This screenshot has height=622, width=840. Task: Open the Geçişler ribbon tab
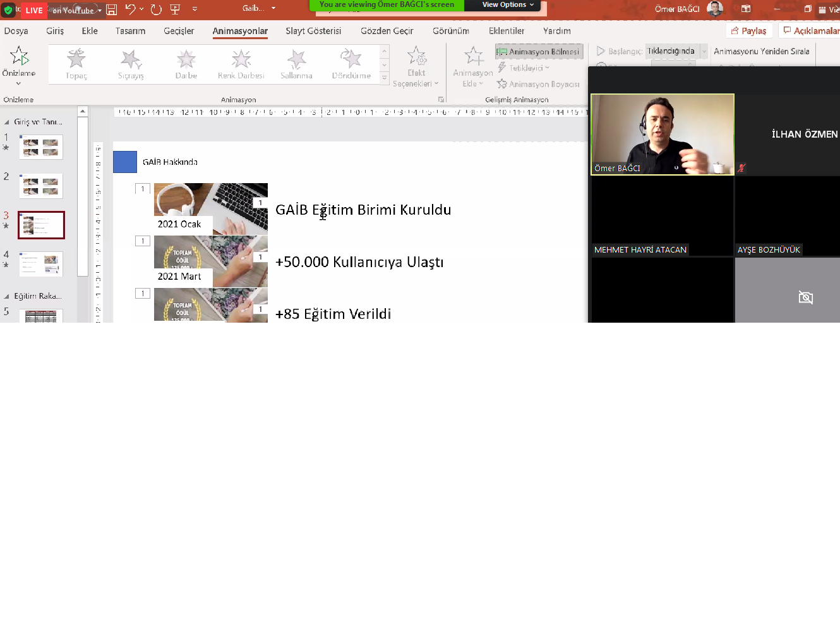coord(179,31)
